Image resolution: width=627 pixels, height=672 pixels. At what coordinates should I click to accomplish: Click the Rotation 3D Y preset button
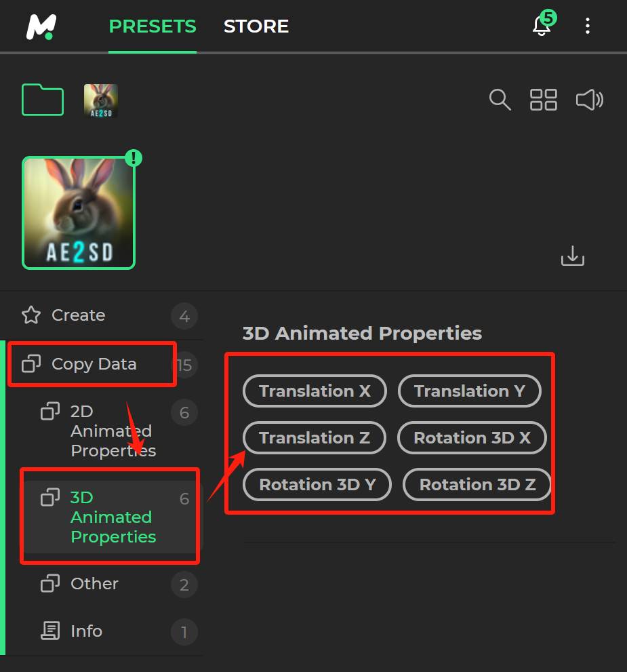[x=317, y=485]
